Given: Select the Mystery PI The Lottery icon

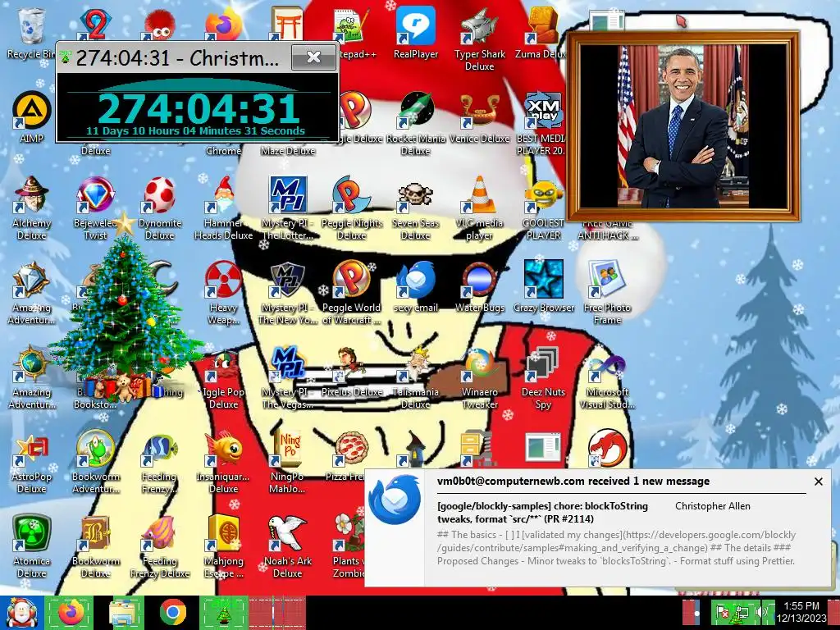Looking at the screenshot, I should point(288,208).
